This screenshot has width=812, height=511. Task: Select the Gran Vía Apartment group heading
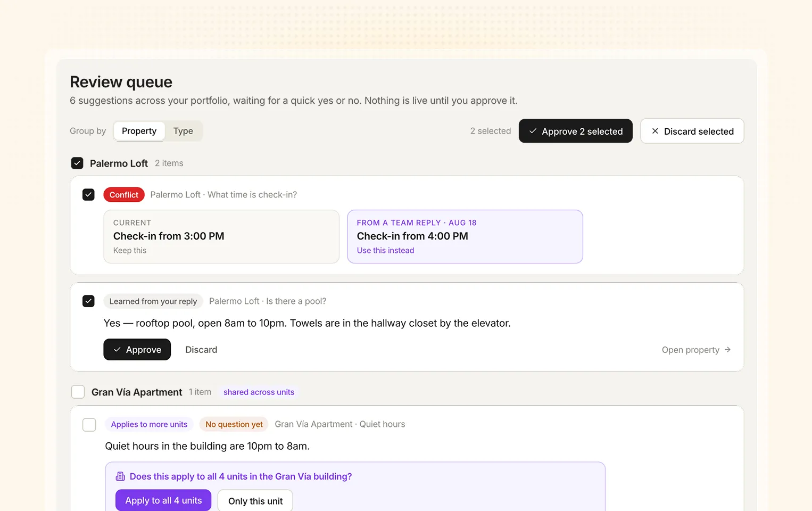click(x=137, y=392)
